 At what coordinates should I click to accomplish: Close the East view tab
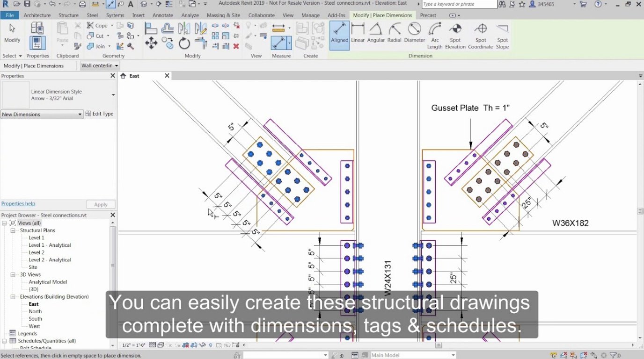pyautogui.click(x=167, y=76)
